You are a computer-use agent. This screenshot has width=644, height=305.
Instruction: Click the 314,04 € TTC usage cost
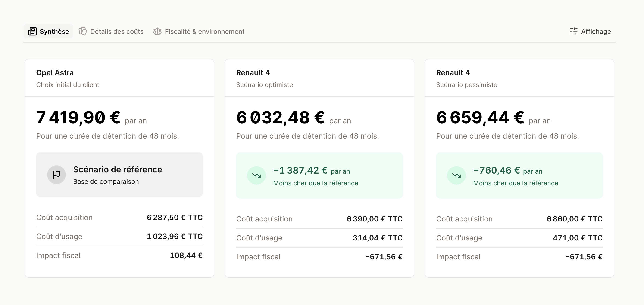[x=378, y=238]
